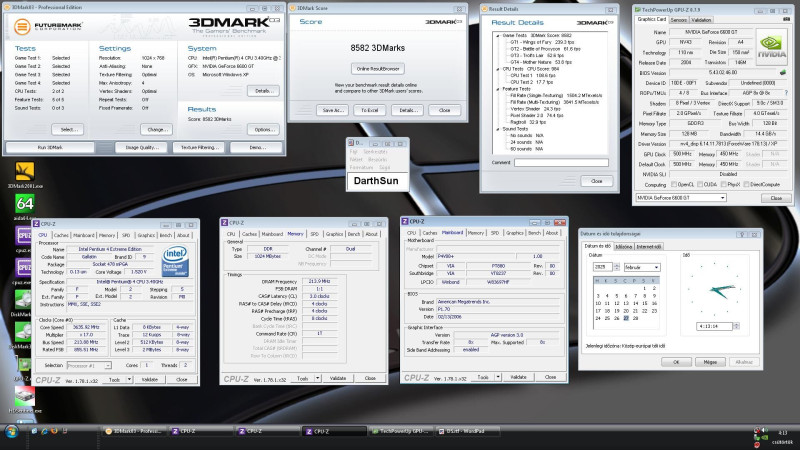The width and height of the screenshot is (800, 450).
Task: Click Save As... in the 3DMark Score window
Action: point(333,110)
